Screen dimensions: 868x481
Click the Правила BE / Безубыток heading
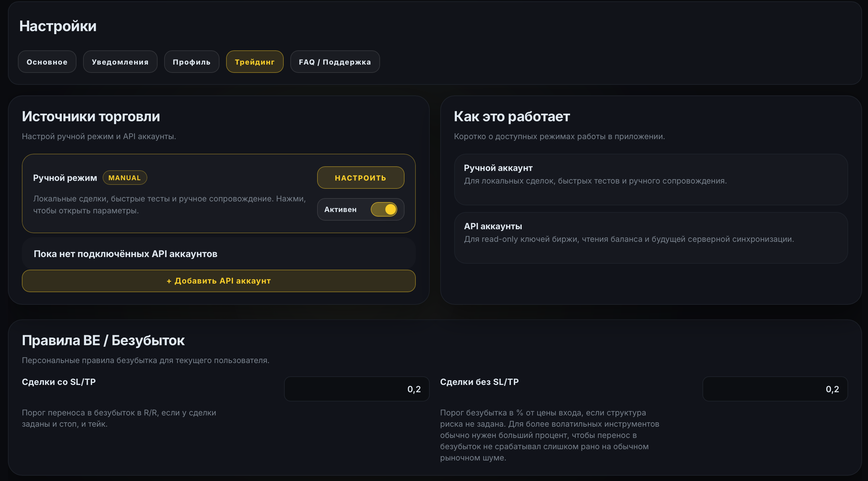(103, 341)
